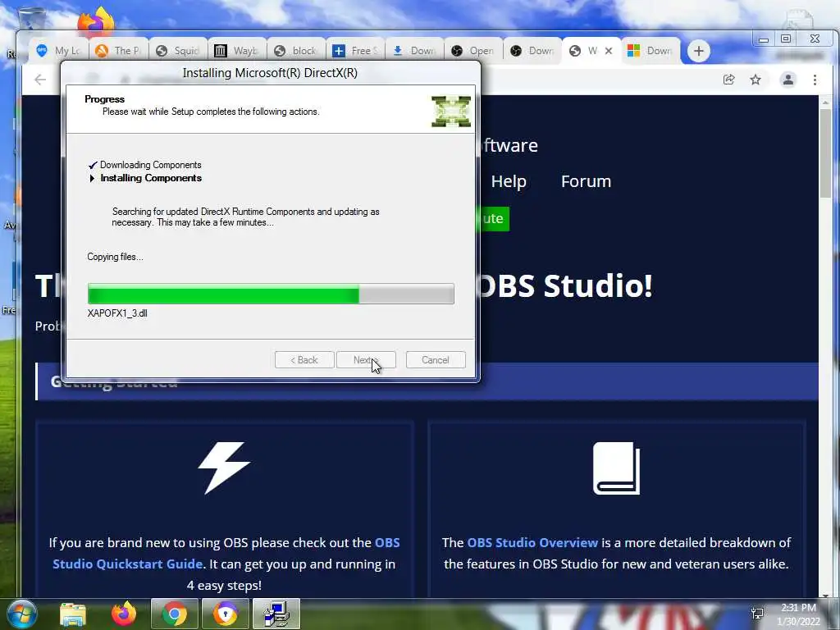Click the 'Installing Components' step
This screenshot has height=630, width=840.
click(151, 178)
